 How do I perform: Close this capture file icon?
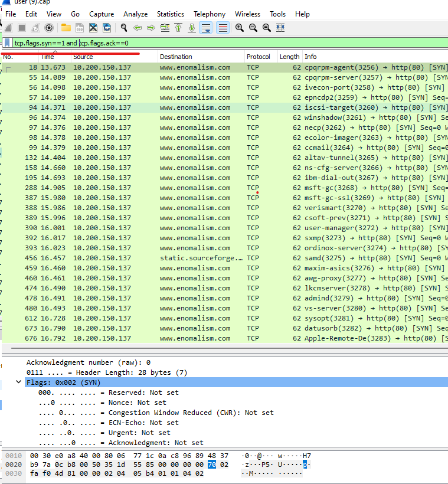coord(93,28)
